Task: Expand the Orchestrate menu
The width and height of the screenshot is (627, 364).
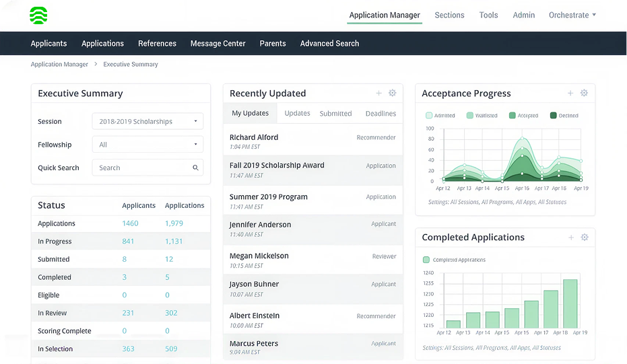Action: 572,15
